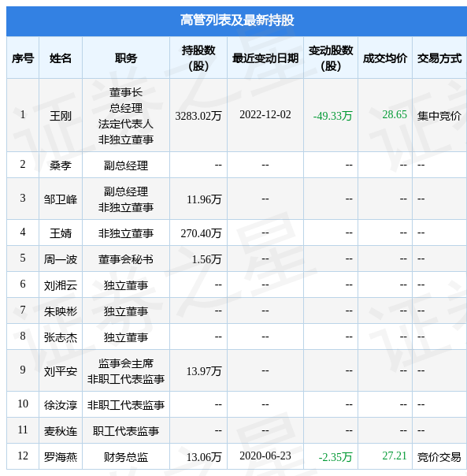Select the name 罗海燕
The width and height of the screenshot is (467, 476).
61,457
